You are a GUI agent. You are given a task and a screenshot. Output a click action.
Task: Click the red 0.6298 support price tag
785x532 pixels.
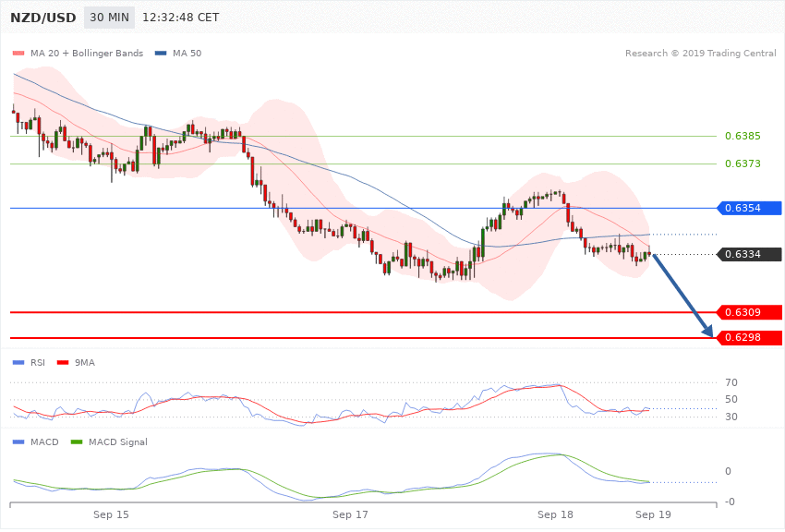[750, 337]
